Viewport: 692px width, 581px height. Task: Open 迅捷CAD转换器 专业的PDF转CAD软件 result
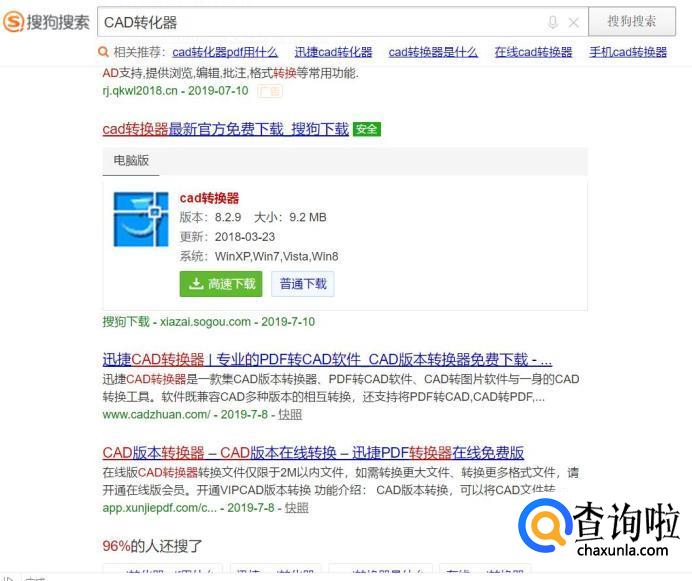327,360
